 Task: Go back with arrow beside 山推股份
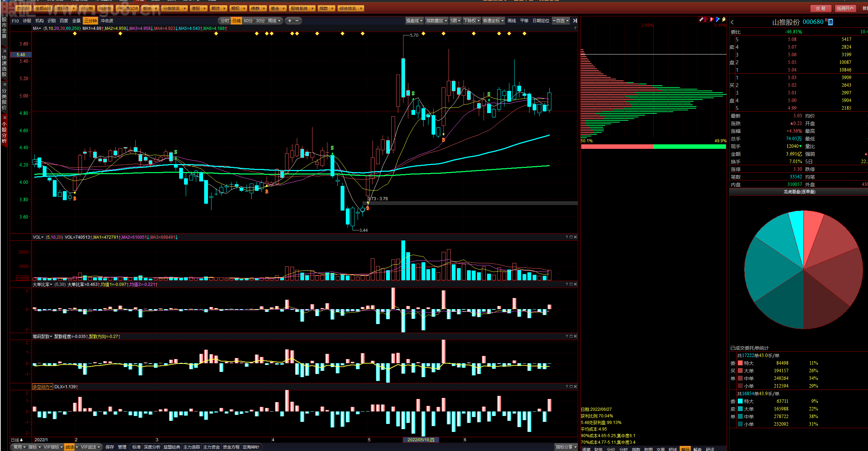coord(732,22)
